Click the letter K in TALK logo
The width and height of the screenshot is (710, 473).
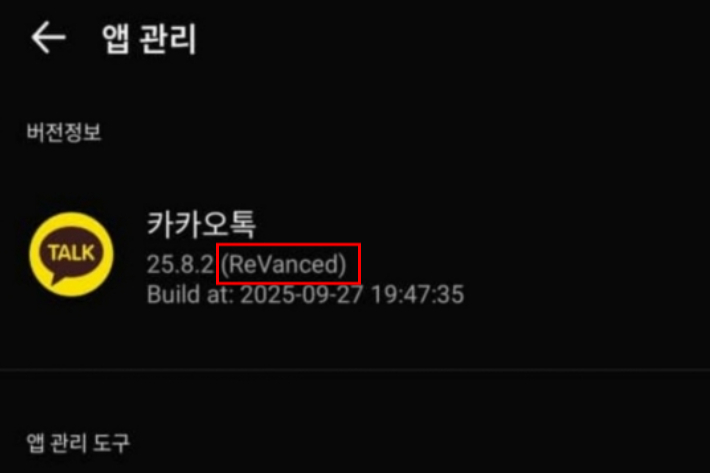(x=88, y=253)
